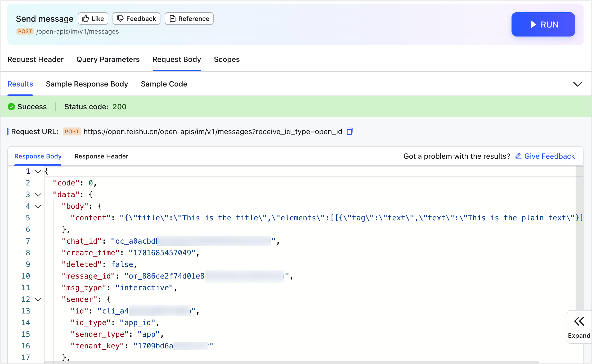Viewport: 592px width, 364px height.
Task: Click the "sender_type" value app
Action: pos(149,334)
